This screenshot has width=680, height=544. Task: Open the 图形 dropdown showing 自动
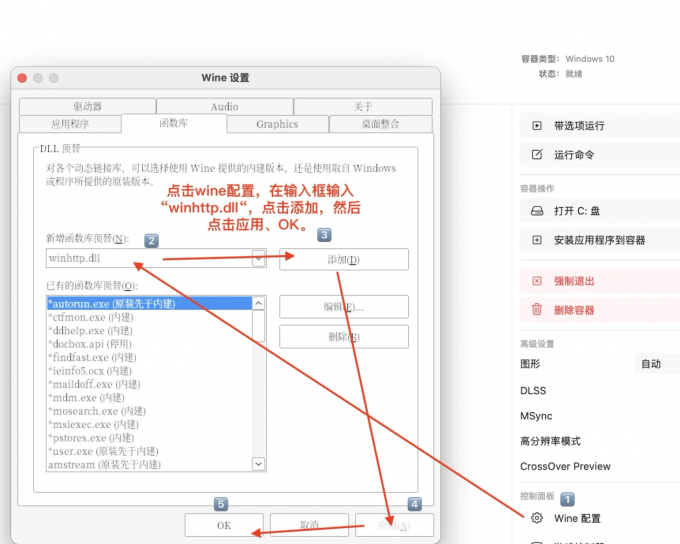point(657,364)
